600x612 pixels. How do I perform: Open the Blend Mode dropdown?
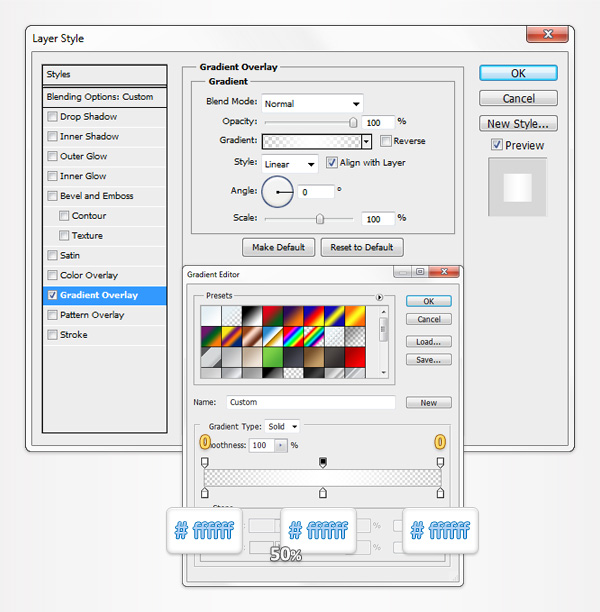312,103
